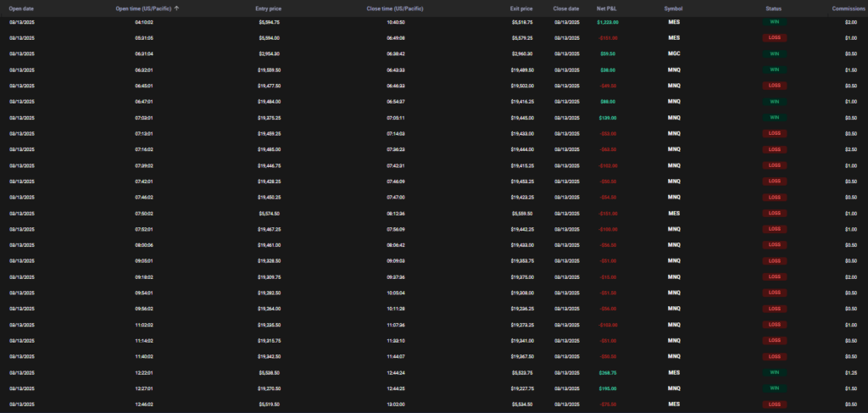This screenshot has height=413, width=868.
Task: Click the $19,445.00 exit price
Action: pos(522,118)
